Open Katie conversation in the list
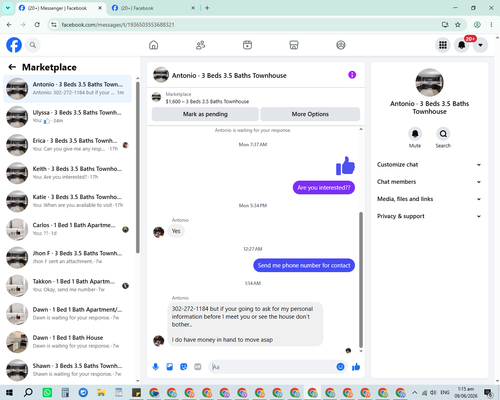Screen dimensions: 500x400 (67, 201)
